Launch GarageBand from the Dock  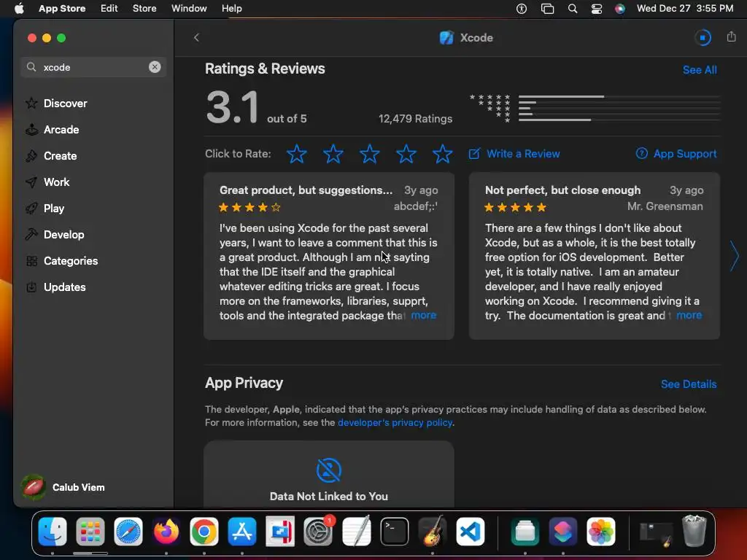pos(432,532)
